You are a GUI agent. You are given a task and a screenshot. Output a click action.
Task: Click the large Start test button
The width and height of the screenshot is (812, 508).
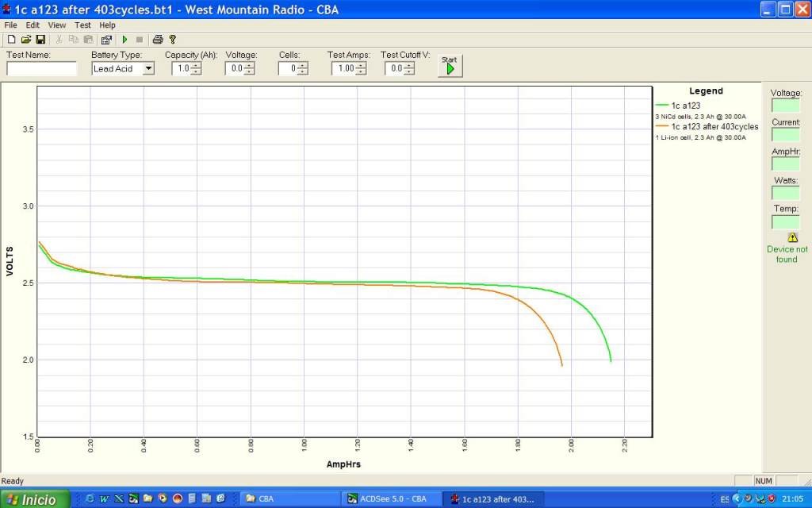point(450,67)
